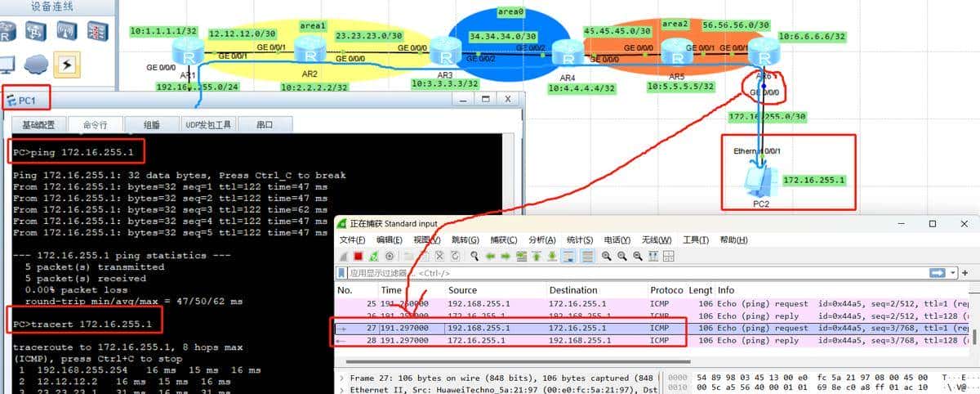Open the 文件(F) menu in Wireshark
The image size is (980, 394).
(x=352, y=240)
